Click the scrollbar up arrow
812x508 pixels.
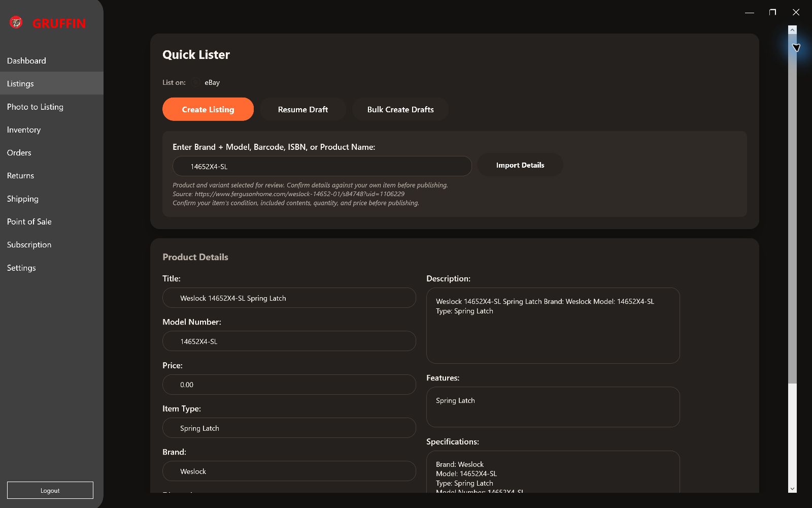tap(792, 30)
